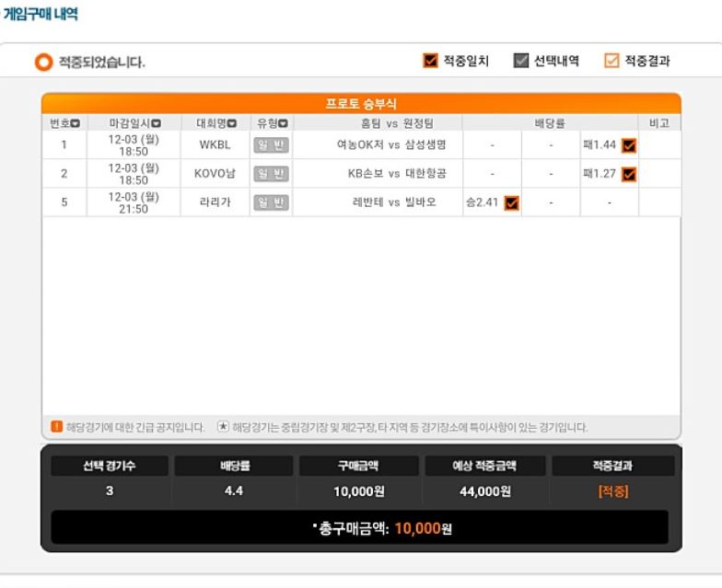Click the orange urgent notice exclamation icon

point(56,427)
